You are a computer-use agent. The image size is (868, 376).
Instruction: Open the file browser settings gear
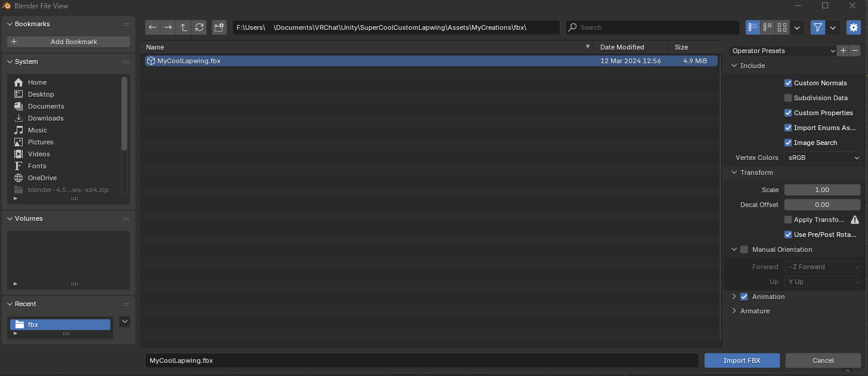click(x=854, y=27)
